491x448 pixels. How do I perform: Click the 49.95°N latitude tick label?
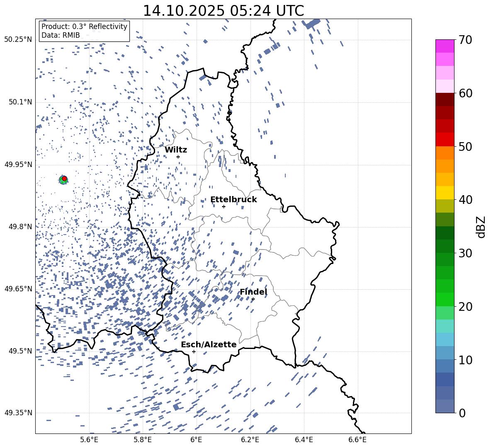(x=18, y=165)
